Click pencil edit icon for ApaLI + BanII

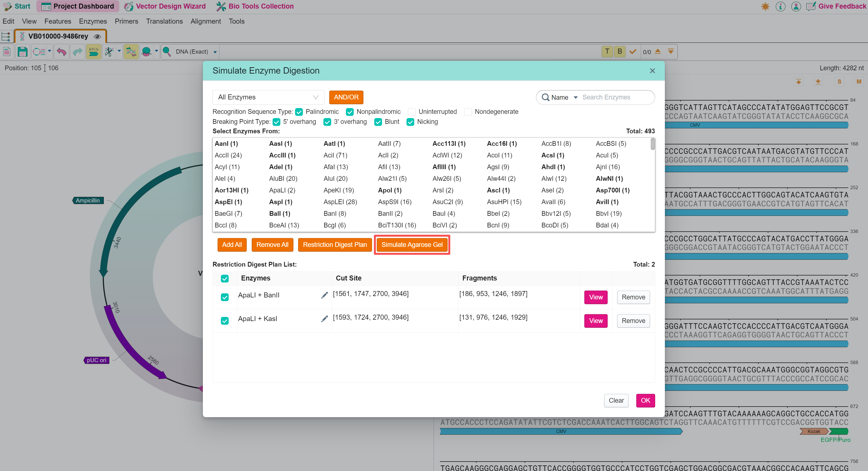[x=324, y=295]
